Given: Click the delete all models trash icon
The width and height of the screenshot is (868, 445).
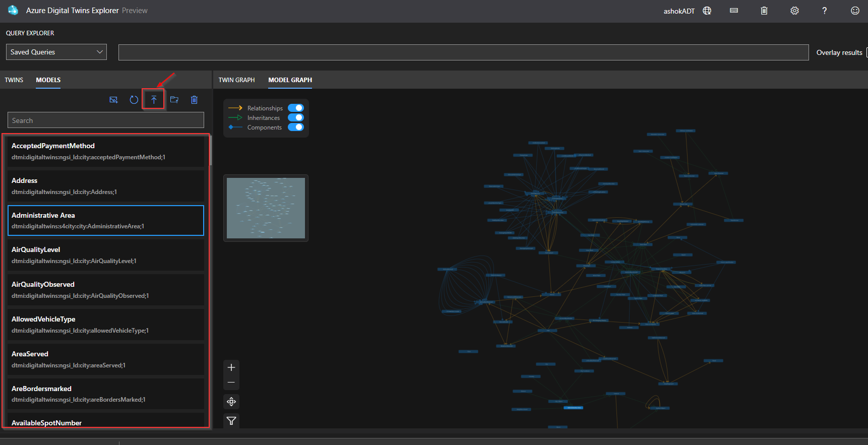Looking at the screenshot, I should coord(194,100).
